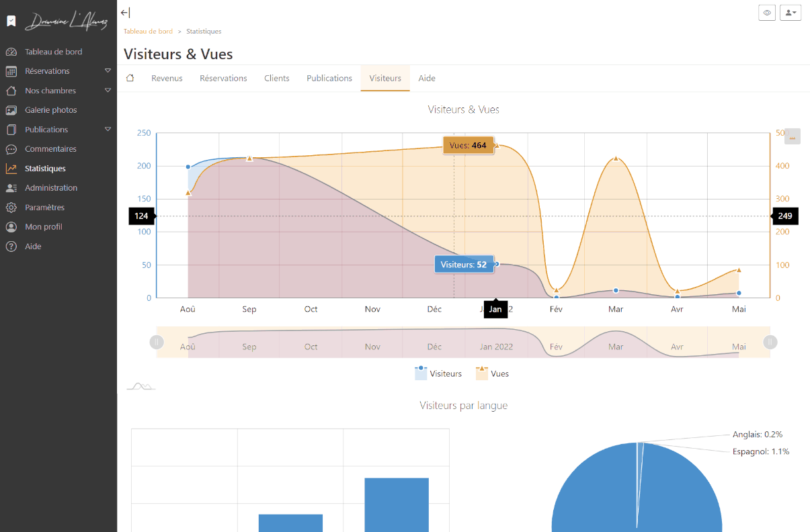Collapse the sidebar with the arrow icon
The height and width of the screenshot is (532, 810).
(125, 12)
